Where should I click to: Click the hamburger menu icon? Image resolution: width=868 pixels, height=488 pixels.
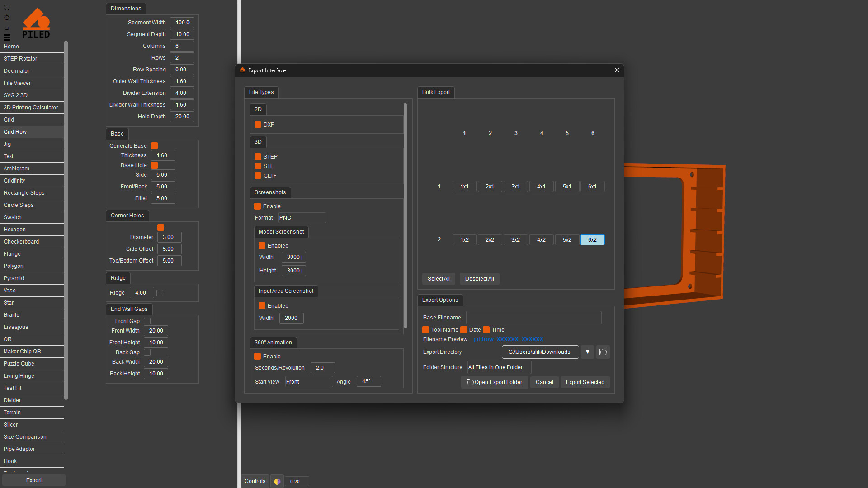[6, 38]
